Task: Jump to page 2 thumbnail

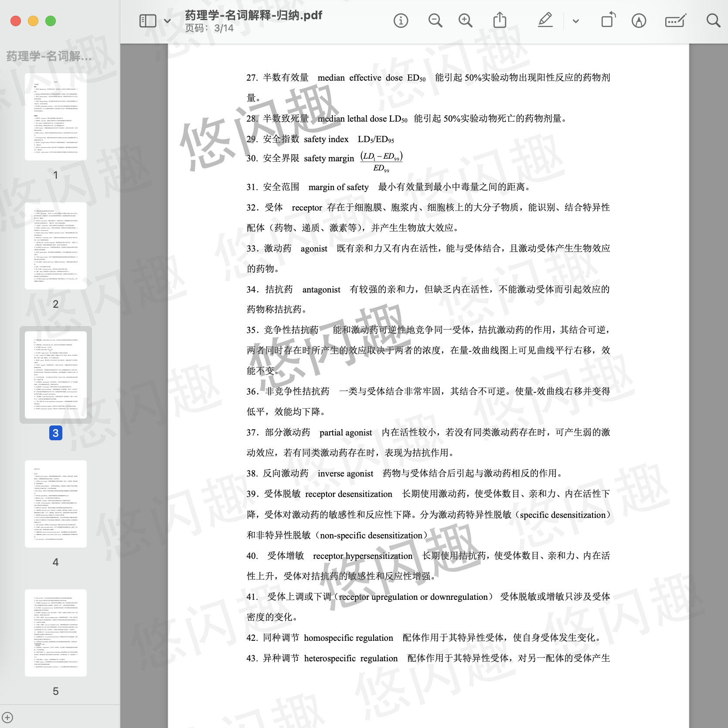Action: [x=56, y=246]
